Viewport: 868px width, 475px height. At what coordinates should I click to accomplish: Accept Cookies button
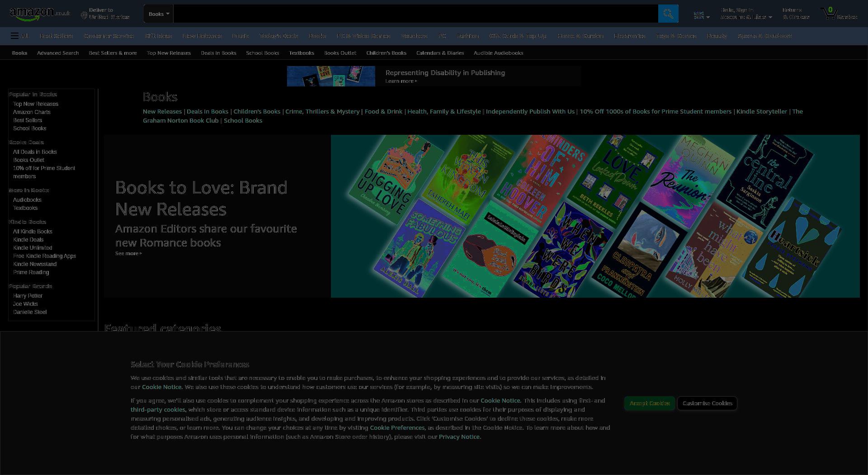(650, 403)
